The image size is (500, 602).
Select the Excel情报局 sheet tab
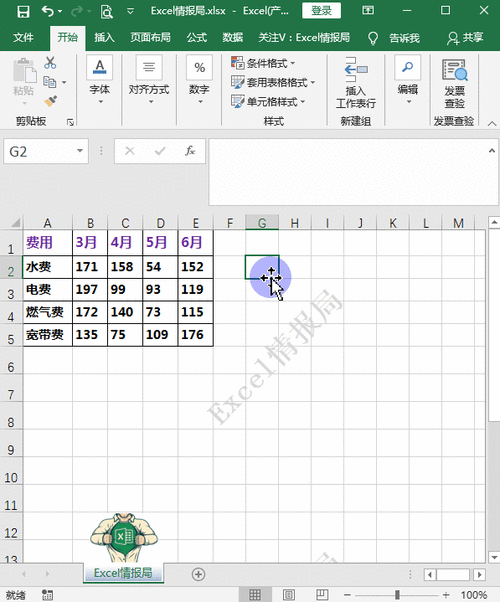(x=123, y=573)
